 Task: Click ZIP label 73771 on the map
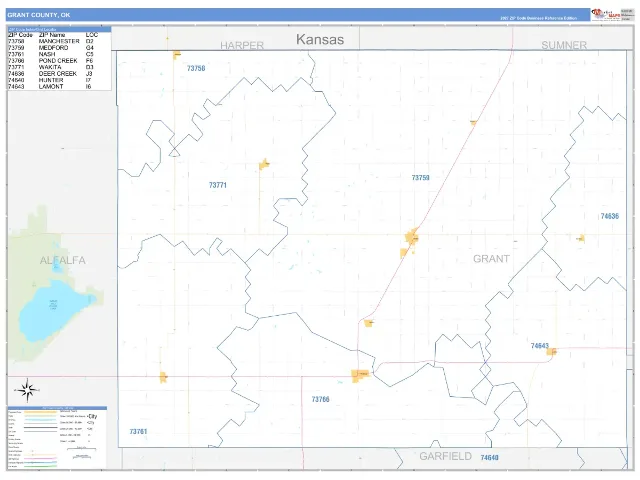pyautogui.click(x=218, y=185)
